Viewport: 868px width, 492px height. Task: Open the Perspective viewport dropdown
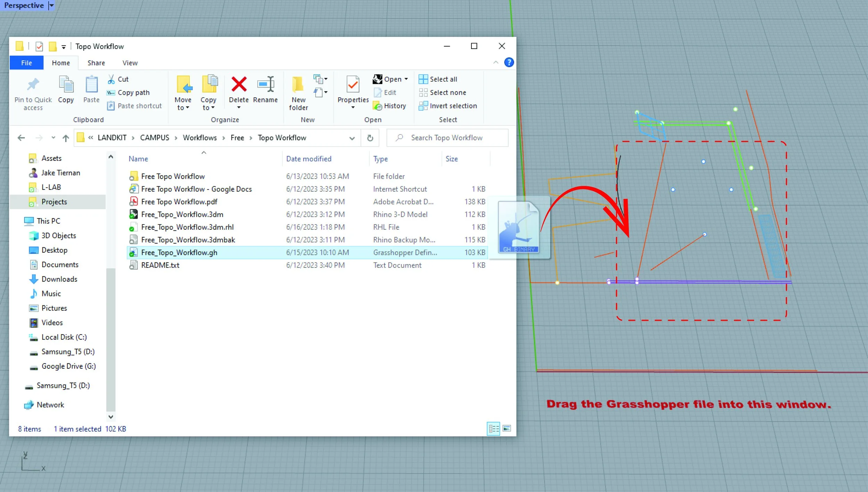tap(51, 5)
